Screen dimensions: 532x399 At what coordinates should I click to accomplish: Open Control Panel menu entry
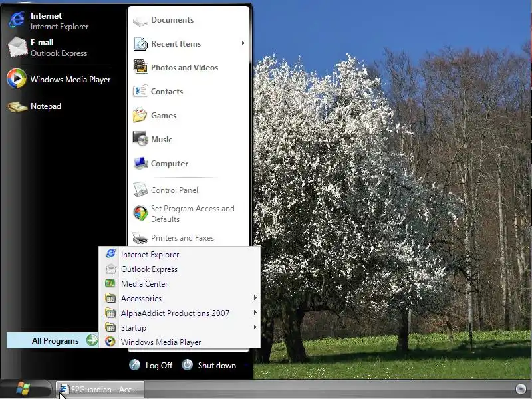[x=174, y=190]
